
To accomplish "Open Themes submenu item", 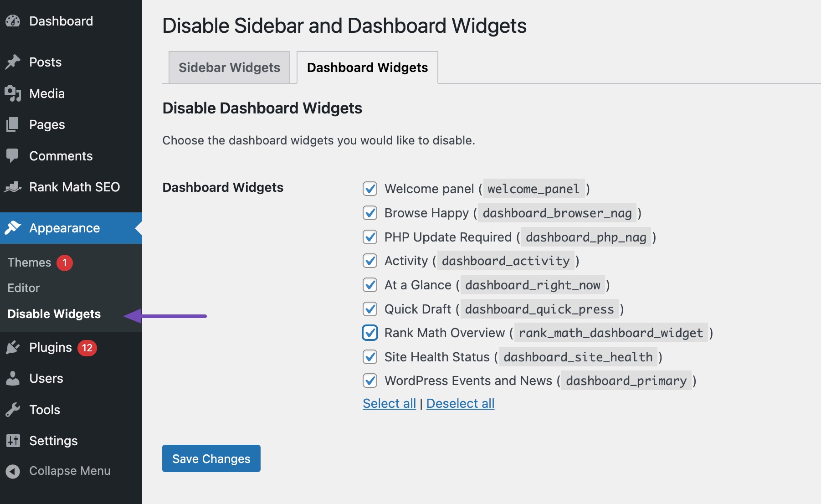I will (x=30, y=262).
